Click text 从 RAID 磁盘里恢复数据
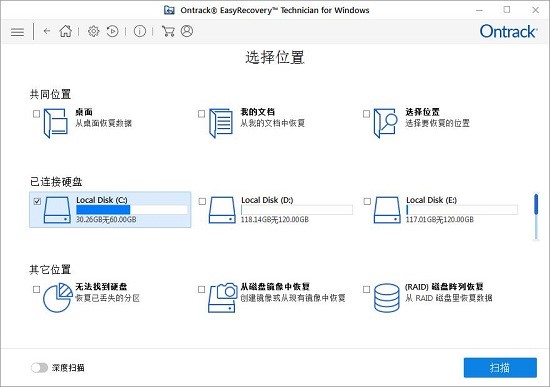550x387 pixels. (449, 298)
